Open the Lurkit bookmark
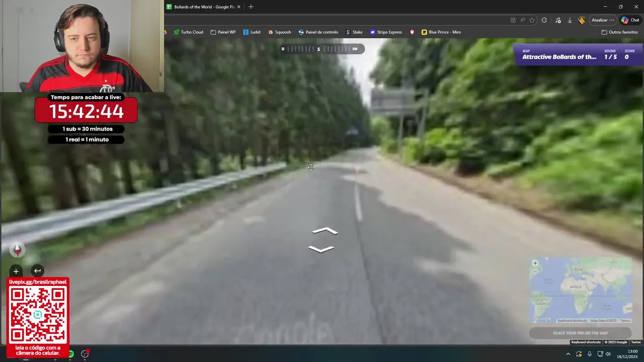Image resolution: width=644 pixels, height=362 pixels. click(252, 32)
